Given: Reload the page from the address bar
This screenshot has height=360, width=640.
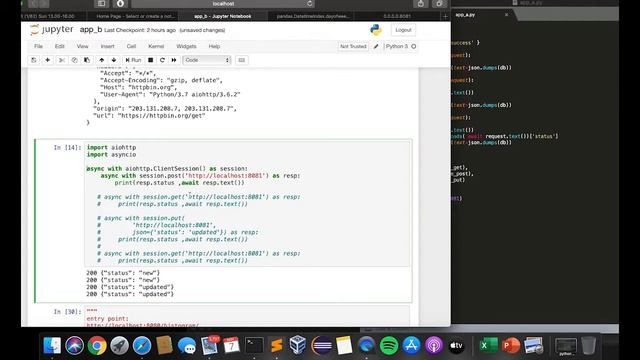Looking at the screenshot, I should [309, 4].
